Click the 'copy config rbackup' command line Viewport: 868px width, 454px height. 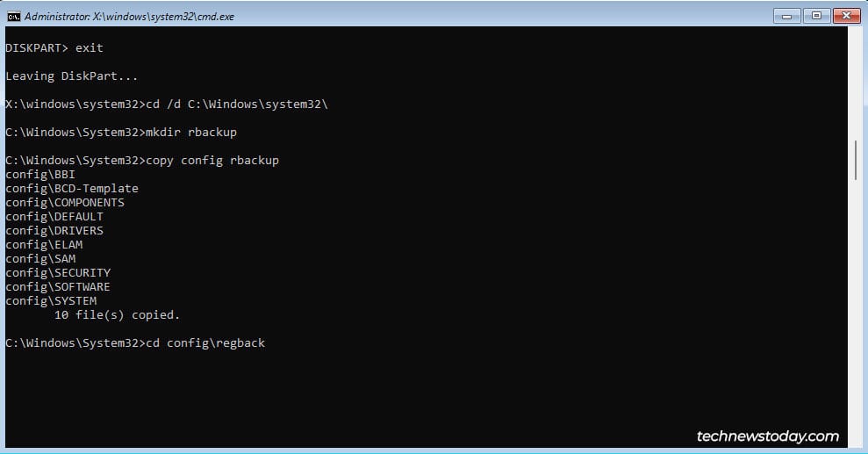point(142,160)
